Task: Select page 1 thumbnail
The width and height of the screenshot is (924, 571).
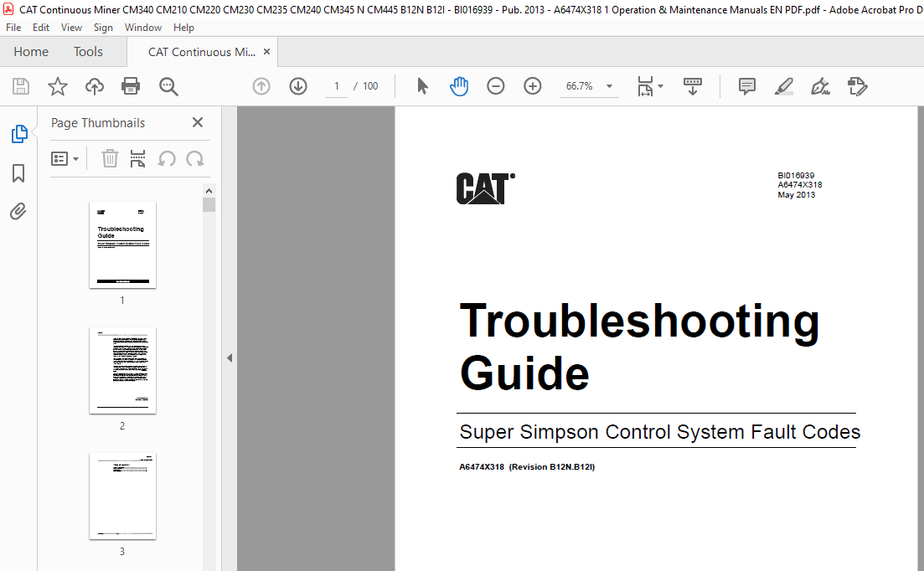Action: pyautogui.click(x=122, y=244)
